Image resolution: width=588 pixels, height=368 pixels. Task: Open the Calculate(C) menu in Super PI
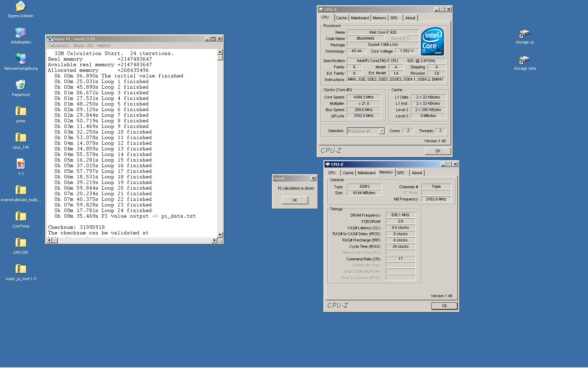[x=59, y=46]
